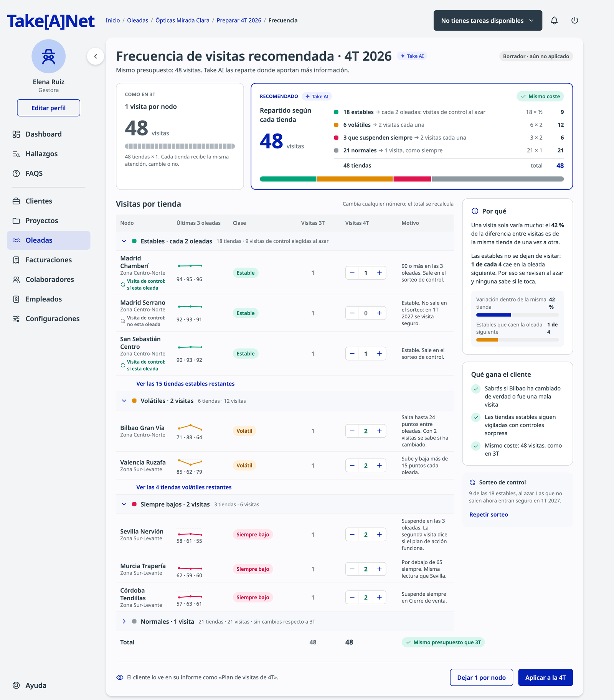Click the Facturaciones receipt icon
614x700 pixels.
pos(16,260)
